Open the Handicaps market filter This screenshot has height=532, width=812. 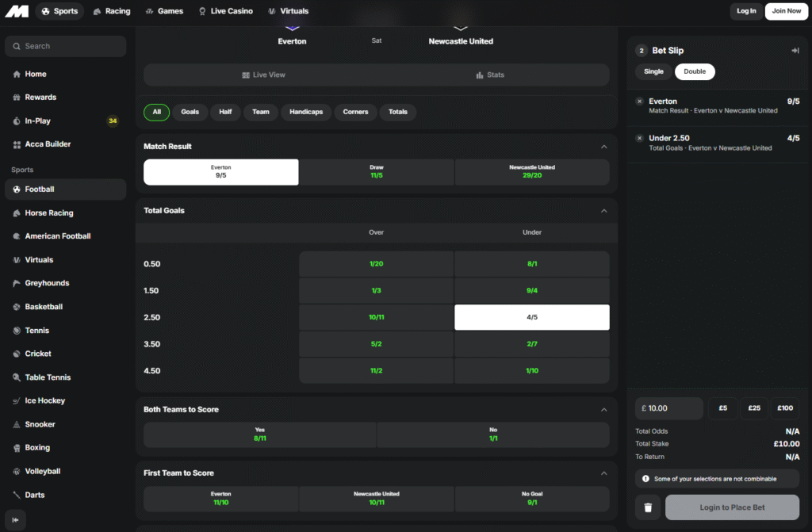[x=305, y=112]
